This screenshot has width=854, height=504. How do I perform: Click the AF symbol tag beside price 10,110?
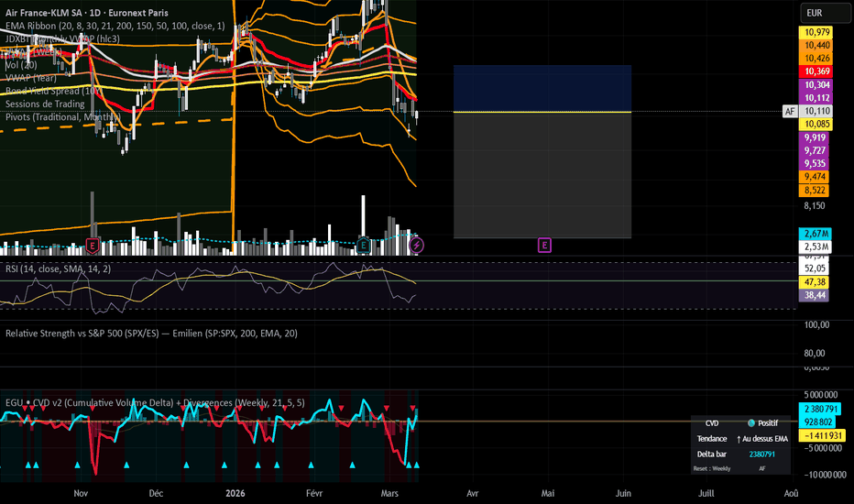pos(790,111)
